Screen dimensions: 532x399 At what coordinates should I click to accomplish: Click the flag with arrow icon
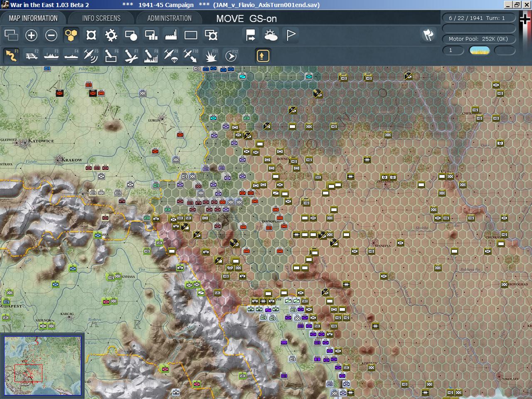tap(251, 35)
